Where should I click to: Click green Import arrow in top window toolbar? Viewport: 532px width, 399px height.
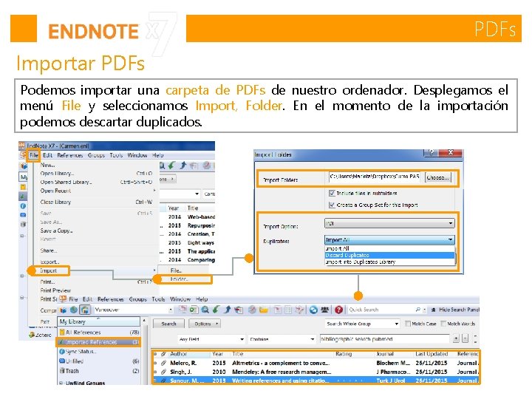[x=172, y=166]
